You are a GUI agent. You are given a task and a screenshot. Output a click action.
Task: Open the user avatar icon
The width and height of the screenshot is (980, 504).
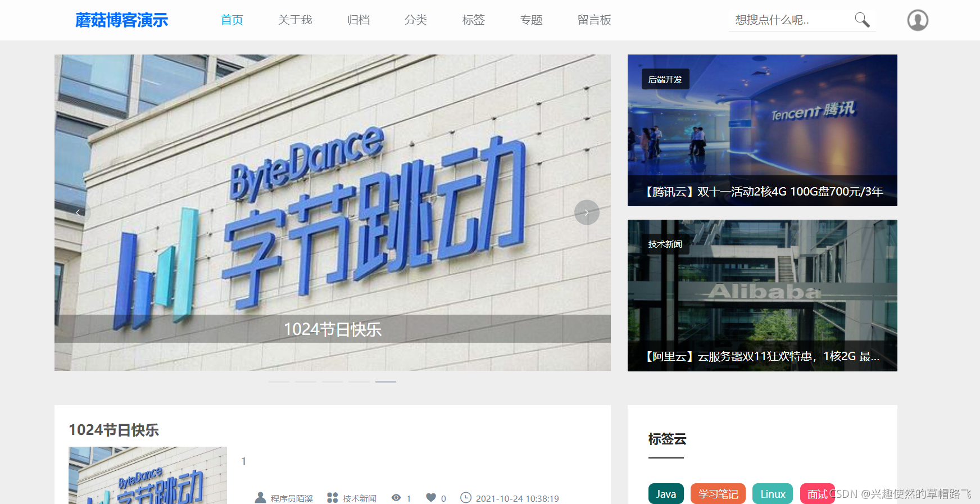pyautogui.click(x=918, y=20)
